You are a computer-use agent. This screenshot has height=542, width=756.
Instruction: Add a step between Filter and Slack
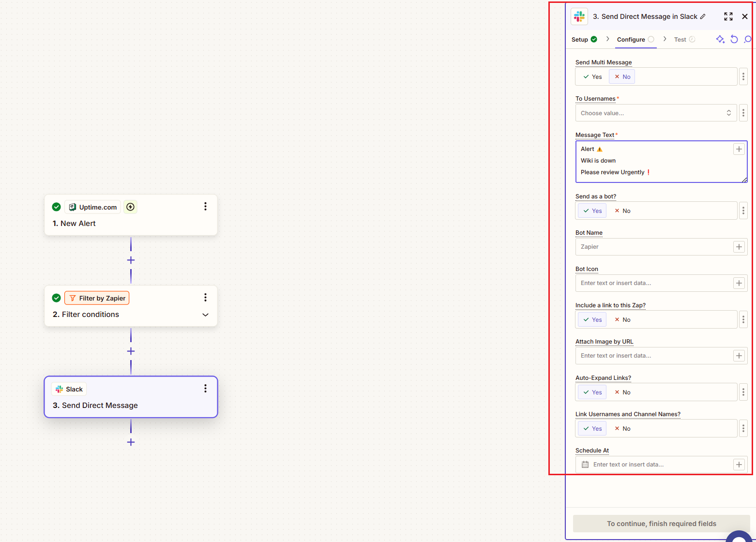click(131, 351)
